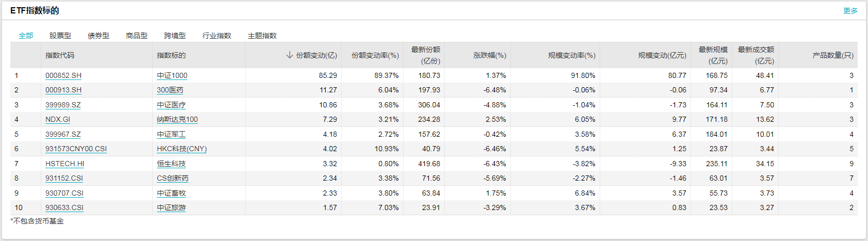Select the 全部 tab

(x=26, y=36)
